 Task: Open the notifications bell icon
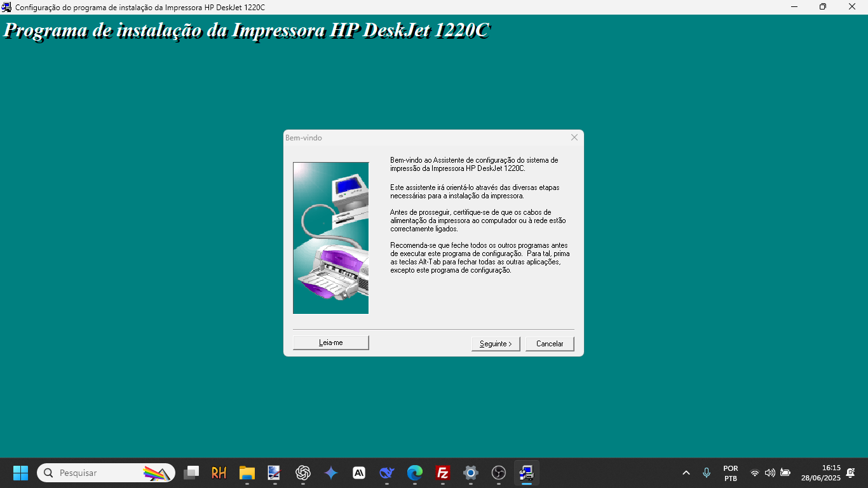tap(851, 473)
